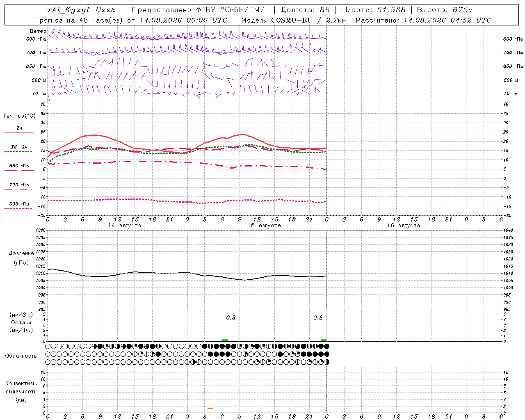Click the orange convective cloud marker

point(208,409)
